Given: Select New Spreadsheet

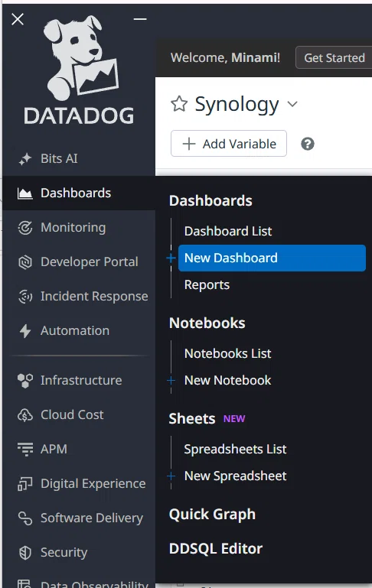Looking at the screenshot, I should coord(235,476).
